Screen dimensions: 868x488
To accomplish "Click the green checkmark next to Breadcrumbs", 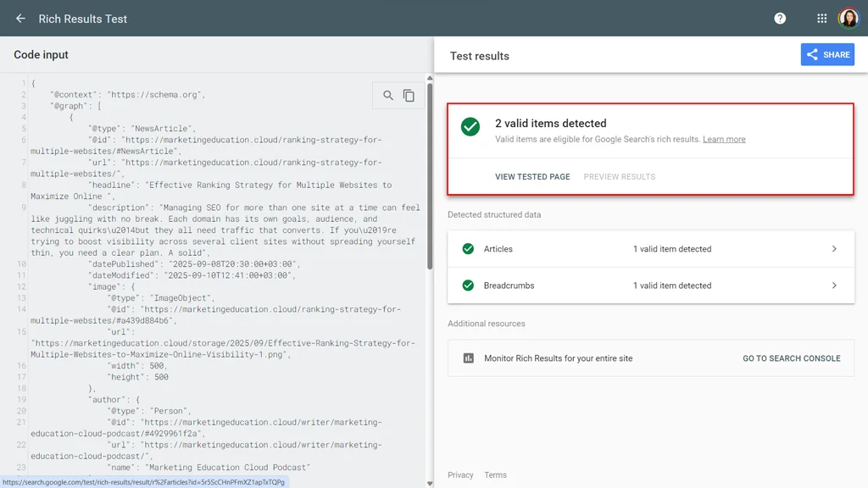I will (468, 286).
